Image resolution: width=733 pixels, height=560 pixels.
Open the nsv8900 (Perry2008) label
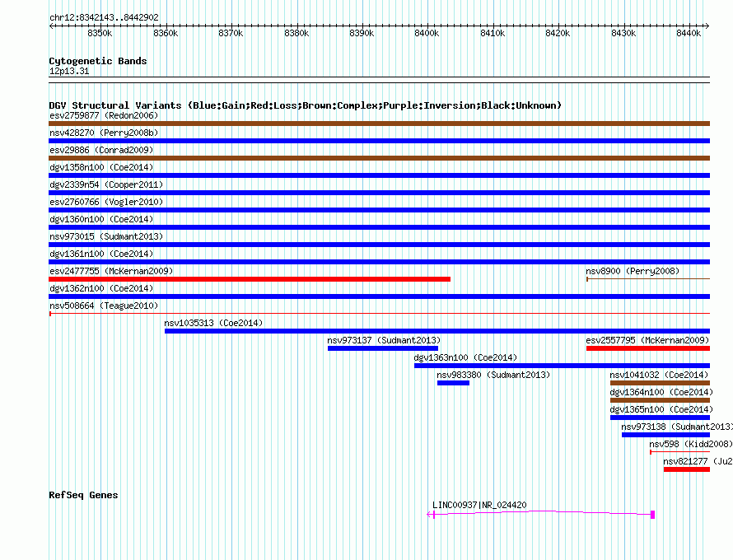(x=633, y=271)
